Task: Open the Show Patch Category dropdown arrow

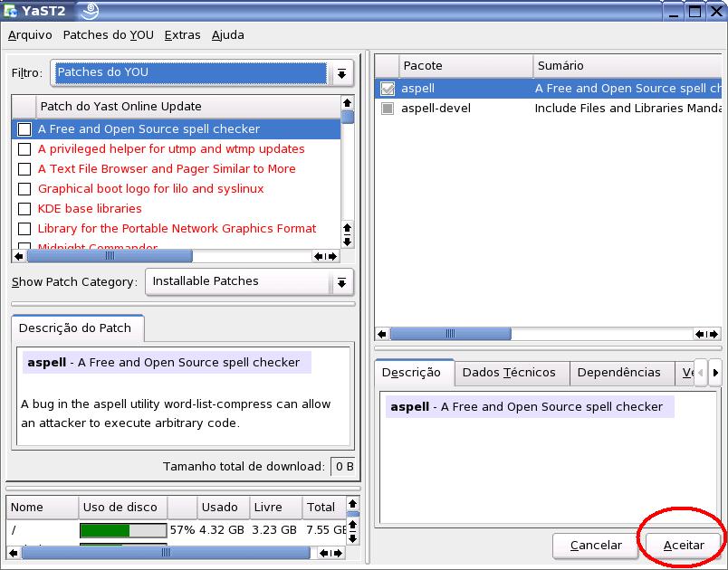Action: (341, 282)
